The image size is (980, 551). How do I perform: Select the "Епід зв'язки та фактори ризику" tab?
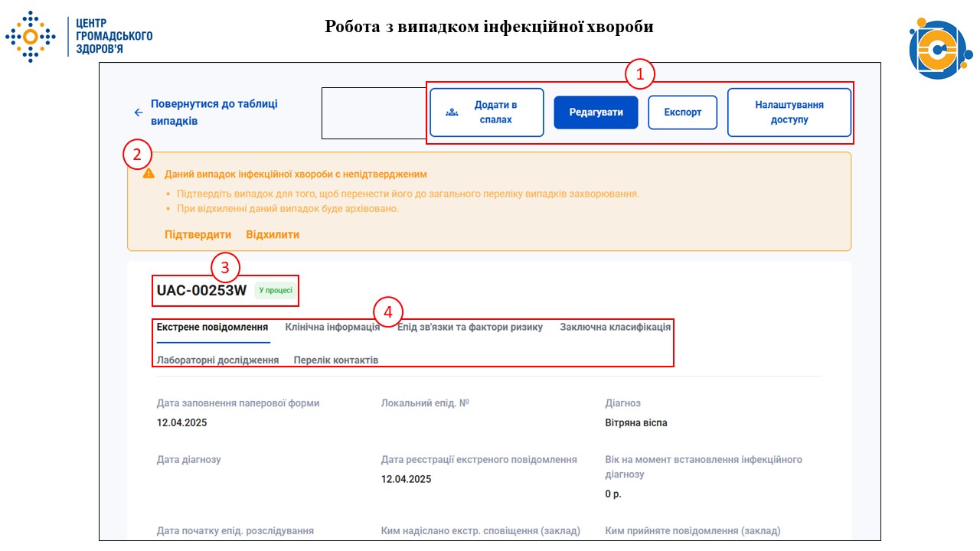click(x=469, y=327)
